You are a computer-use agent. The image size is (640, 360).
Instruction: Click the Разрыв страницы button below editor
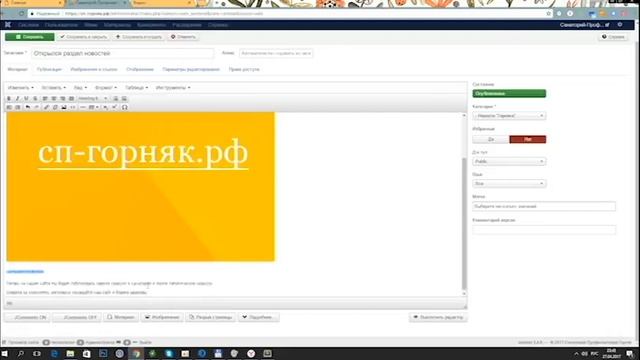tap(211, 317)
